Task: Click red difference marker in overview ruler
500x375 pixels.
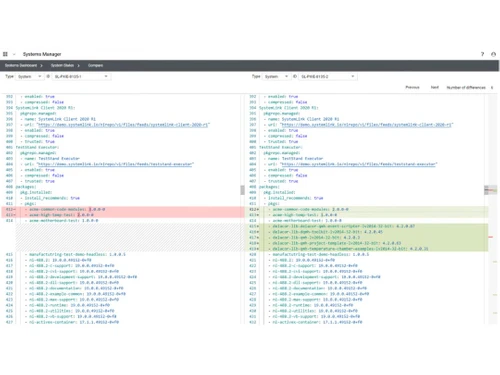Action: click(x=491, y=237)
